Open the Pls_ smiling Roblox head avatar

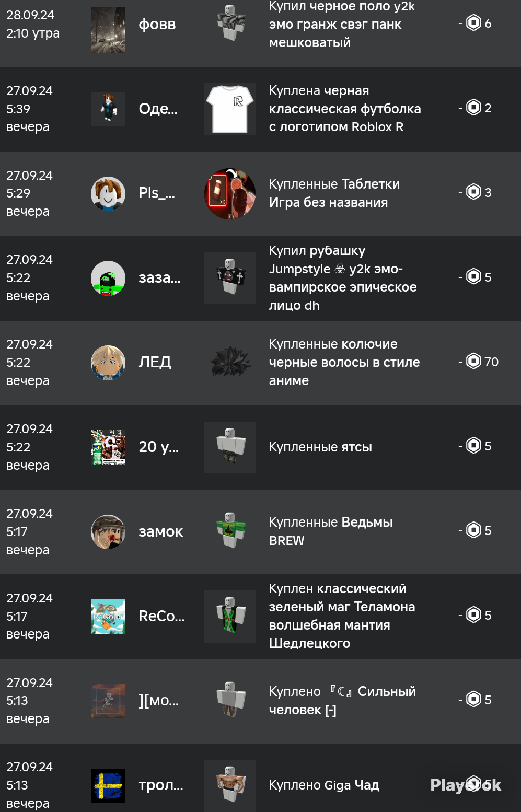108,193
